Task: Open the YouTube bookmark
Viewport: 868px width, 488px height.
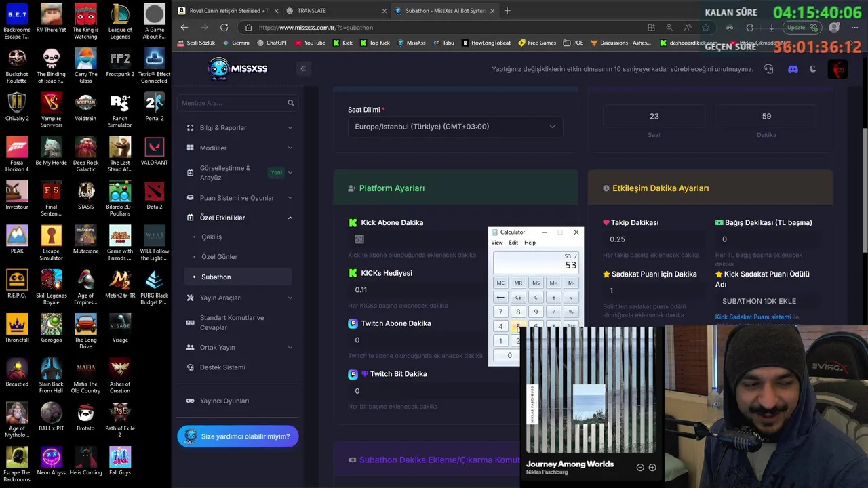Action: (x=309, y=43)
